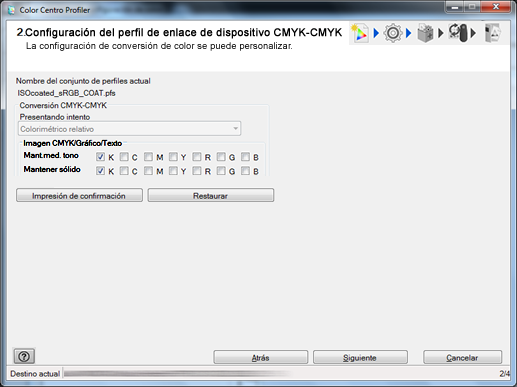Enable G checkbox in Mant.med. tono row
517x387 pixels.
point(221,157)
